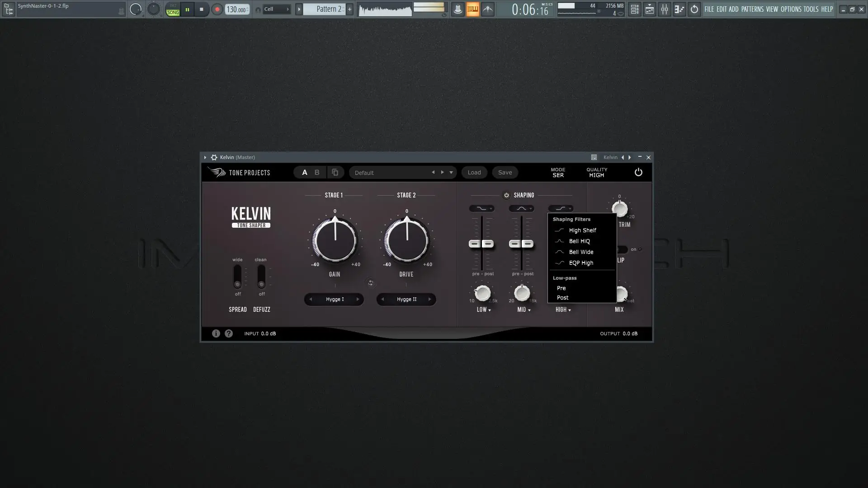Open the preset dropdown arrow beside Default
868x488 pixels.
click(x=451, y=172)
